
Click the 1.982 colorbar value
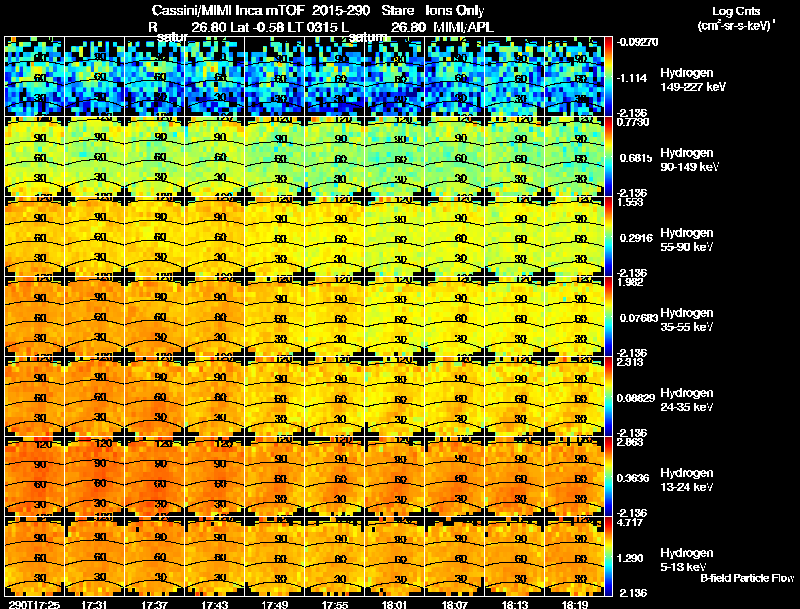point(630,283)
